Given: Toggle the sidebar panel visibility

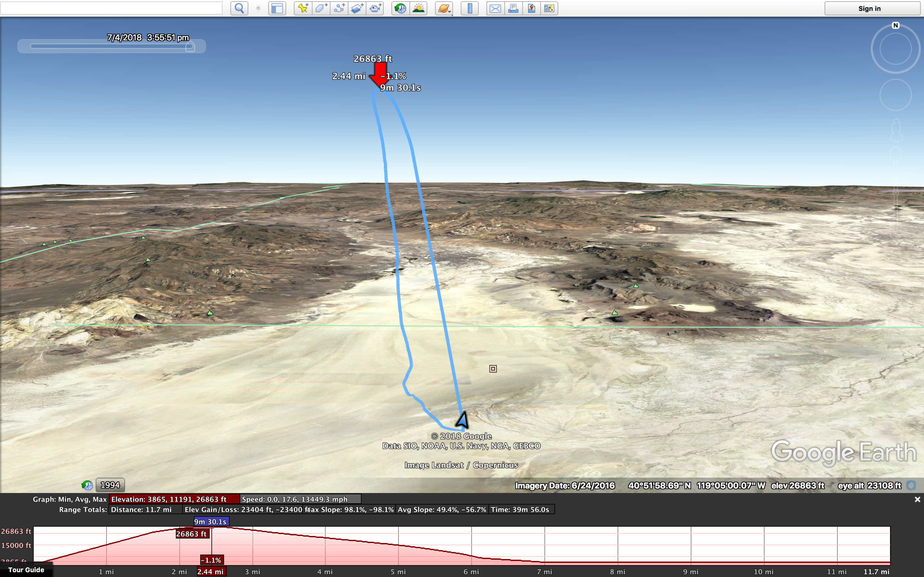Looking at the screenshot, I should click(277, 8).
